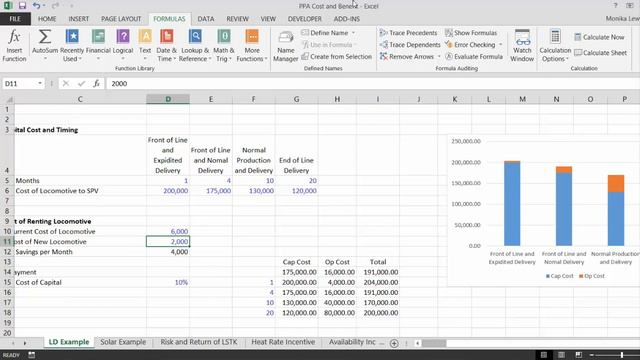Switch to the ADD-INS ribbon tab
This screenshot has height=360, width=640.
[347, 19]
